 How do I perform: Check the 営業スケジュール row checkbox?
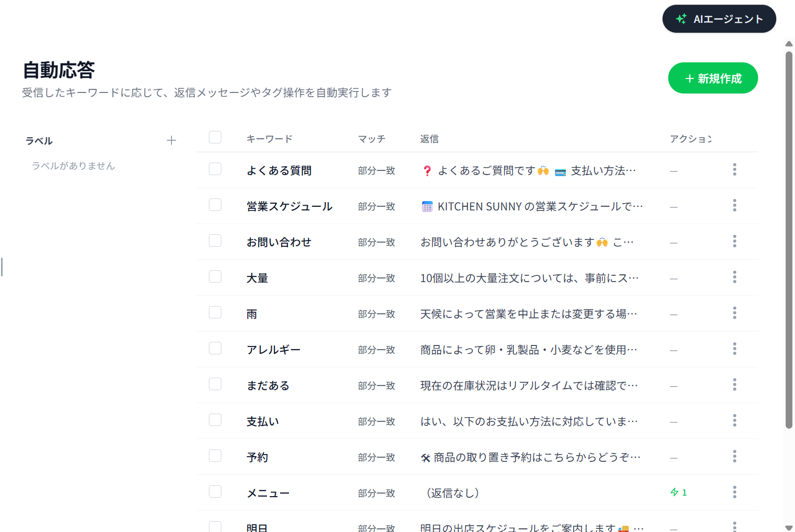(215, 205)
